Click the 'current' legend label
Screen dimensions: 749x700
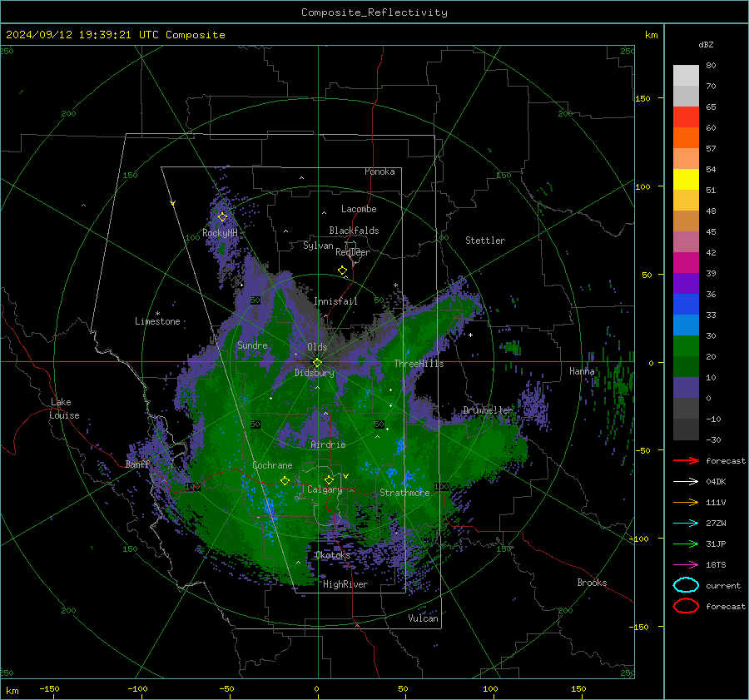722,585
